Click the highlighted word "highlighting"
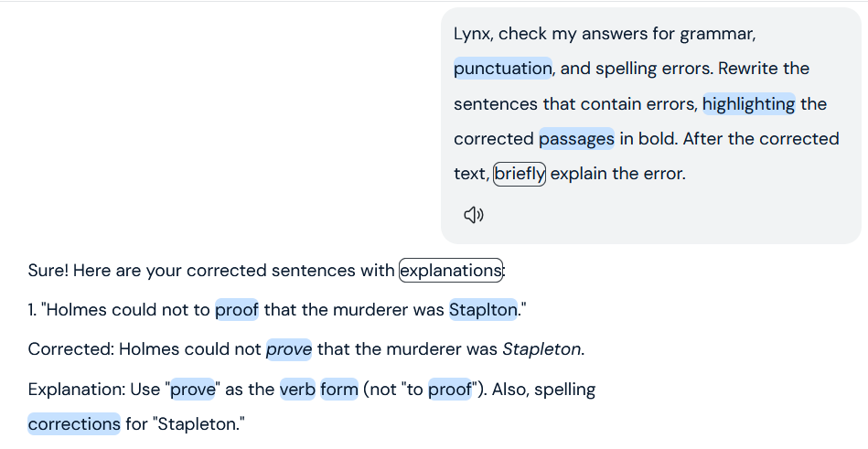Image resolution: width=868 pixels, height=449 pixels. coord(748,104)
